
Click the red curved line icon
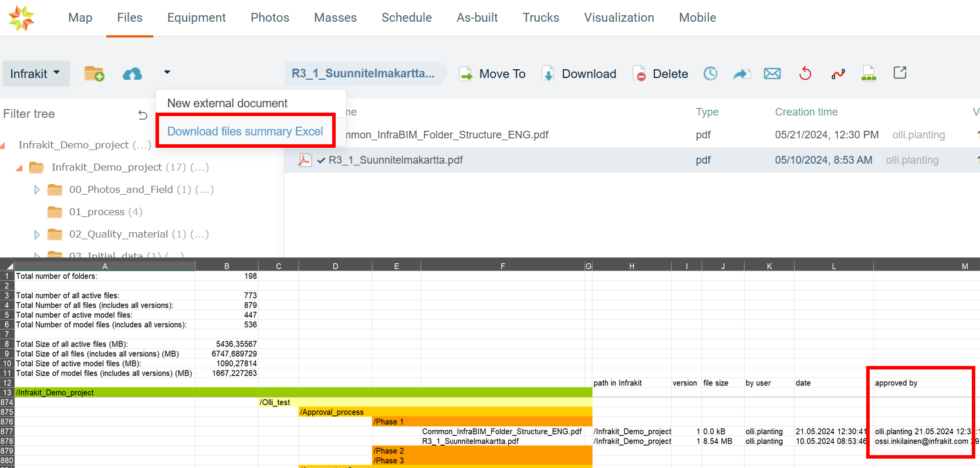pos(838,73)
